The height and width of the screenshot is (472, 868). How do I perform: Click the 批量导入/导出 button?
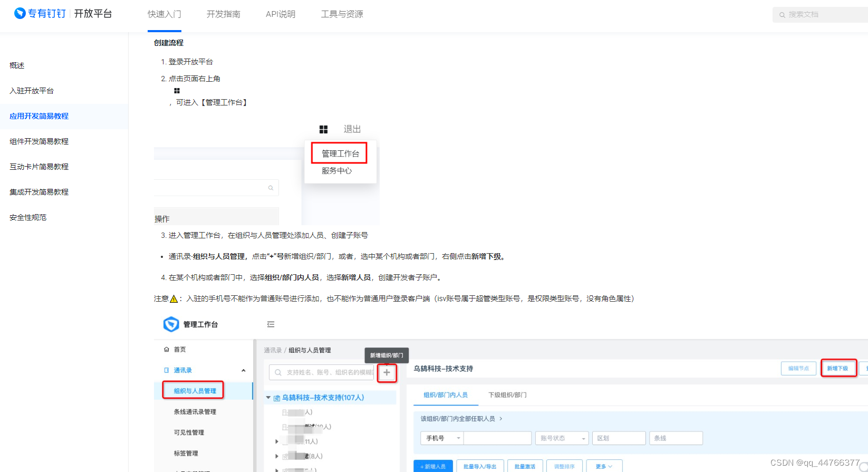click(480, 466)
